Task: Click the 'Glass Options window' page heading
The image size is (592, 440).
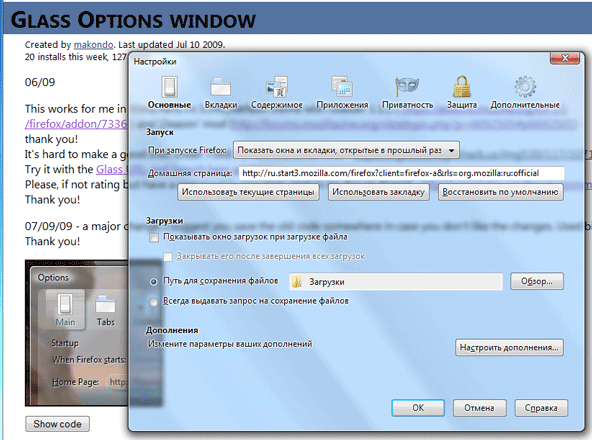Action: (x=133, y=20)
